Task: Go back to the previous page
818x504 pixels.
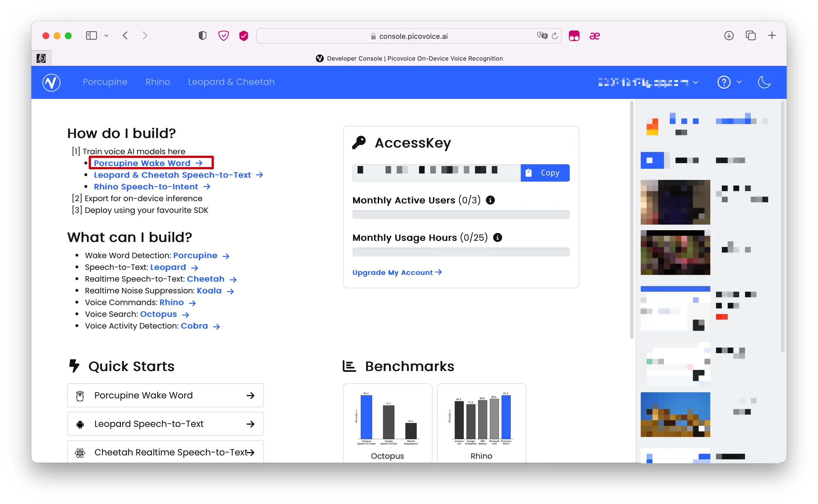Action: [126, 36]
